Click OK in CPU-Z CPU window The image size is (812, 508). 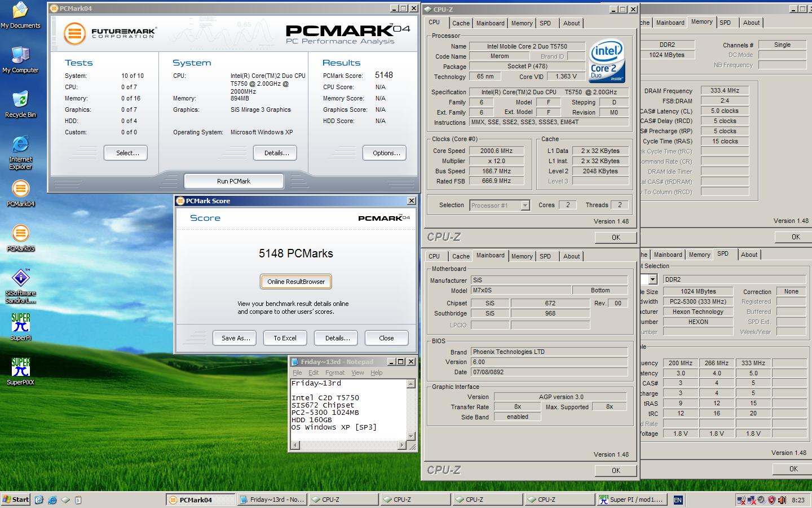[616, 238]
